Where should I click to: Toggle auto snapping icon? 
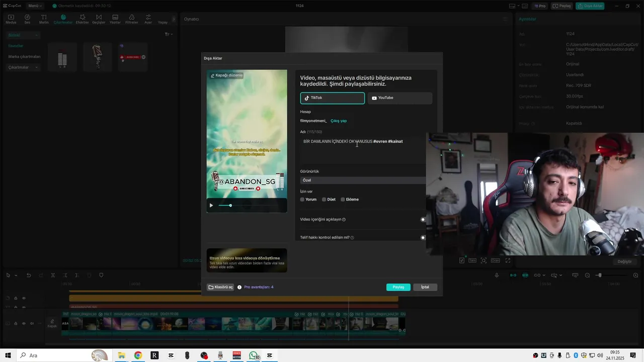[525, 275]
